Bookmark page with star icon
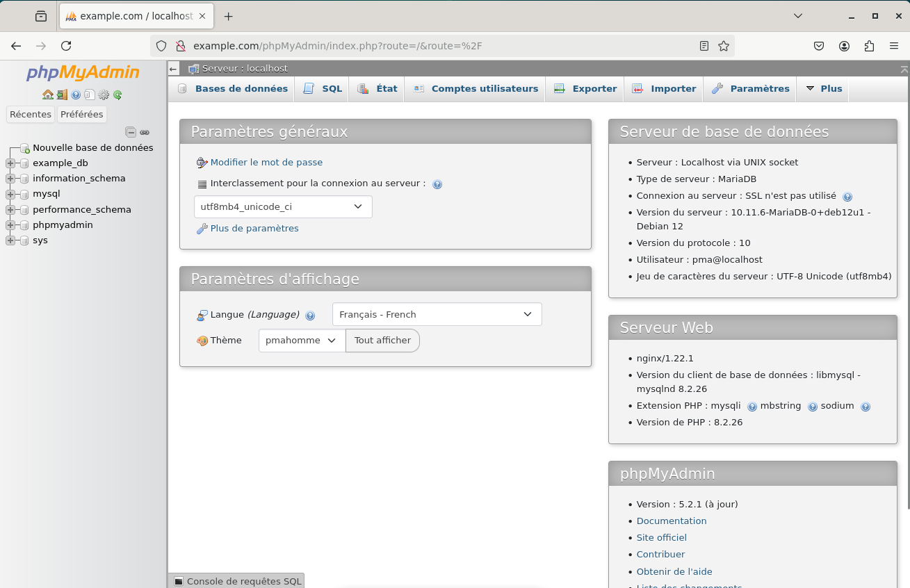 point(724,46)
